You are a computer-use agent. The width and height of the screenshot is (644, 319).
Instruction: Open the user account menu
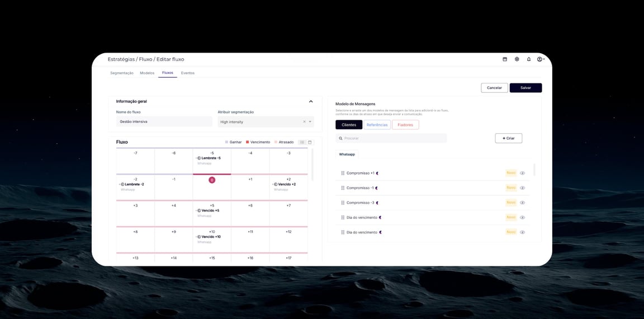[541, 59]
